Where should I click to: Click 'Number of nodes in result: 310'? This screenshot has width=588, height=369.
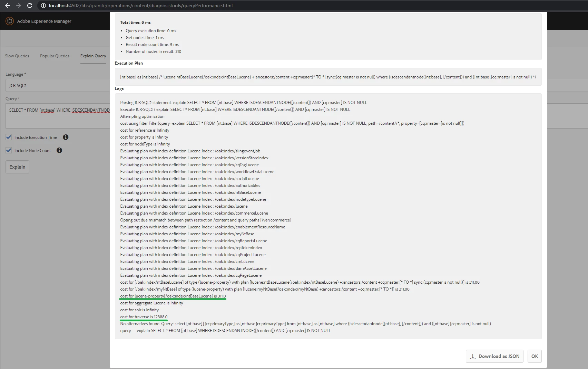[x=153, y=51]
